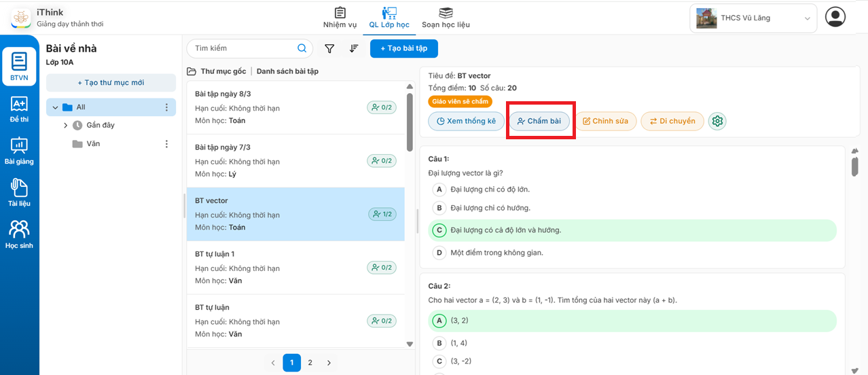Click the Xem thống kê button

pos(466,121)
